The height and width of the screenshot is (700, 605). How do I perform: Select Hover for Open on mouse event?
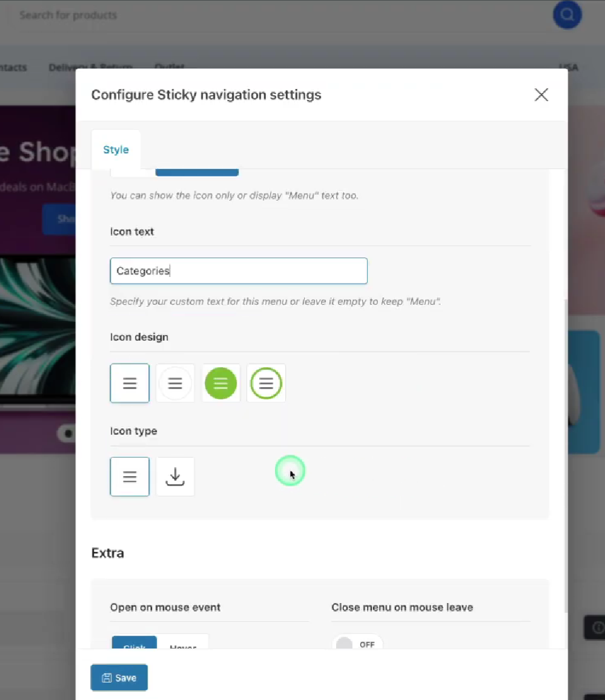(x=183, y=647)
